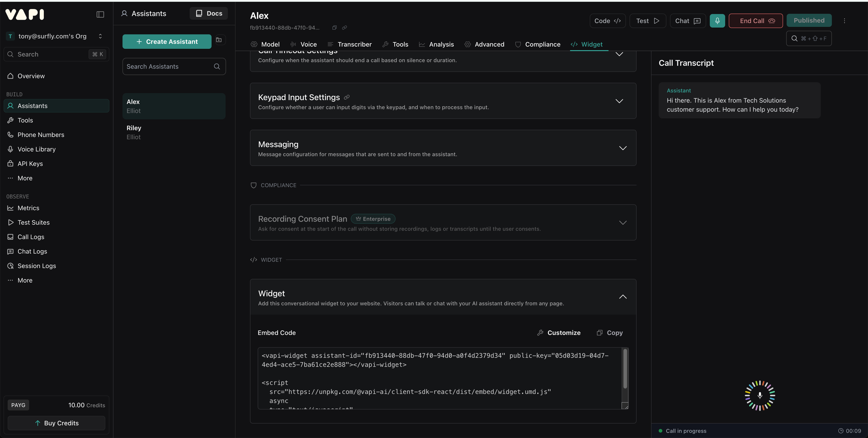This screenshot has height=438, width=868.
Task: End the call with the End Call button
Action: [756, 21]
